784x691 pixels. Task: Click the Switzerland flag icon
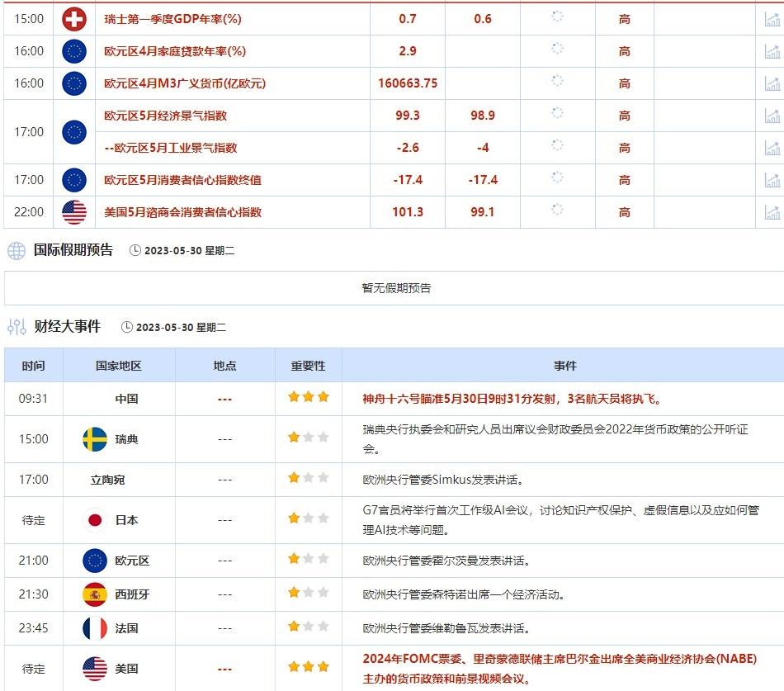[74, 17]
